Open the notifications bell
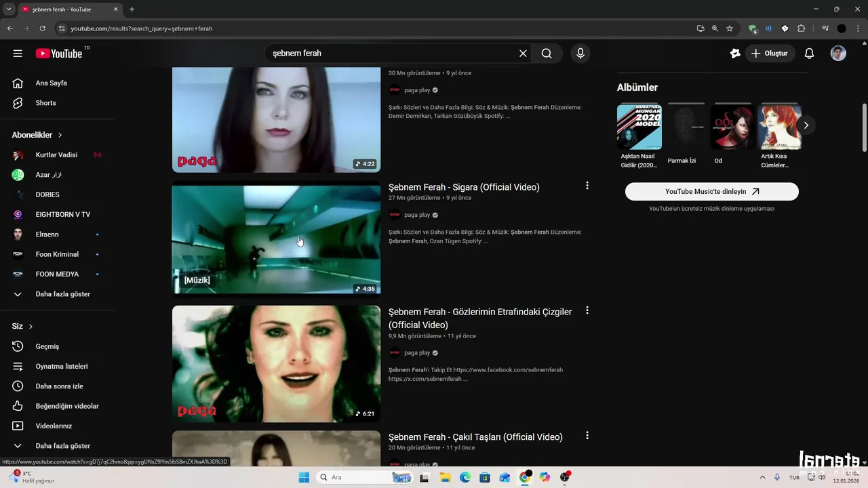The height and width of the screenshot is (488, 868). pyautogui.click(x=809, y=54)
